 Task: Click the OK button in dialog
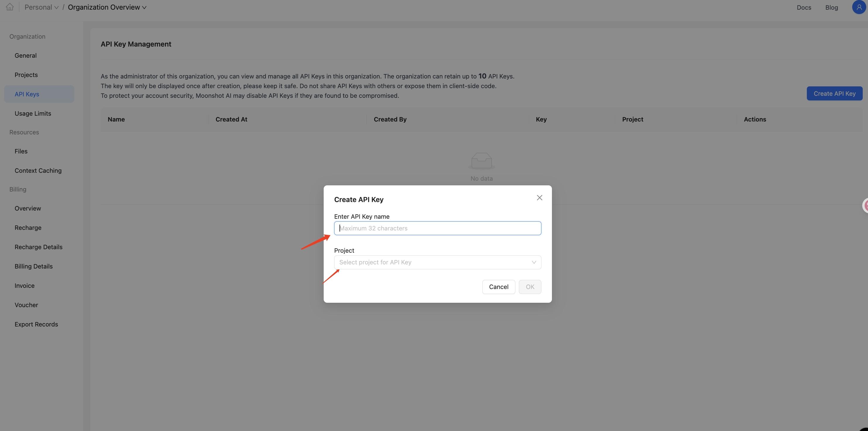[530, 287]
